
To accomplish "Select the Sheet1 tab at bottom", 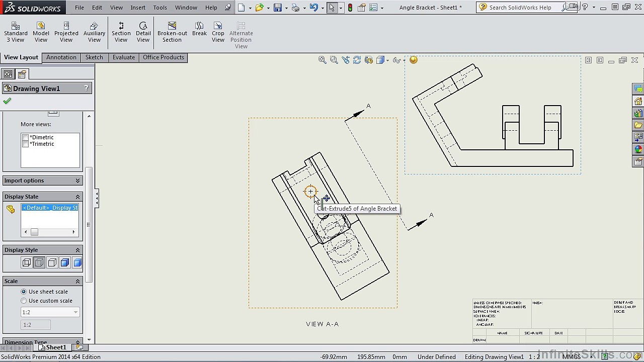I will [x=53, y=347].
